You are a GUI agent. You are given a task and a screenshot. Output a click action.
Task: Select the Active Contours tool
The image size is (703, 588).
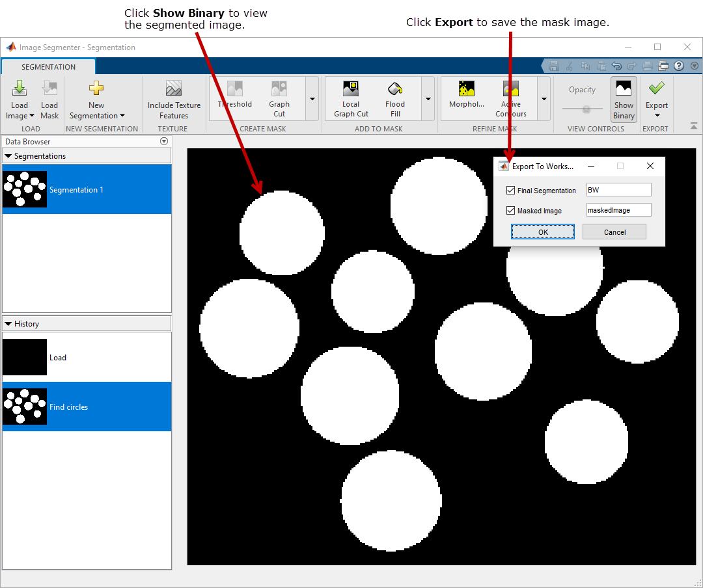pyautogui.click(x=511, y=99)
